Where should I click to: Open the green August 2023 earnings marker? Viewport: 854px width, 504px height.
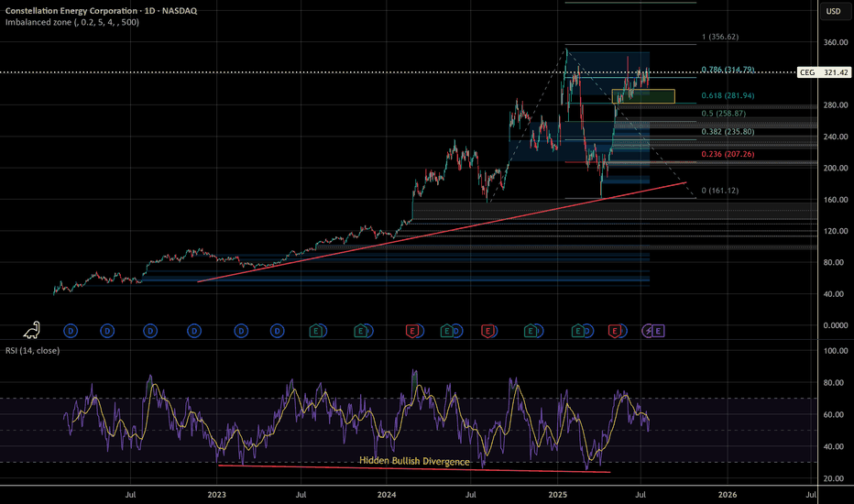pyautogui.click(x=315, y=331)
